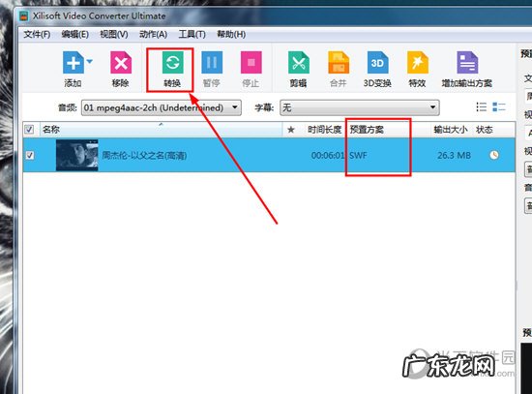532x394 pixels.
Task: Switch to simple list view icon
Action: pyautogui.click(x=481, y=107)
